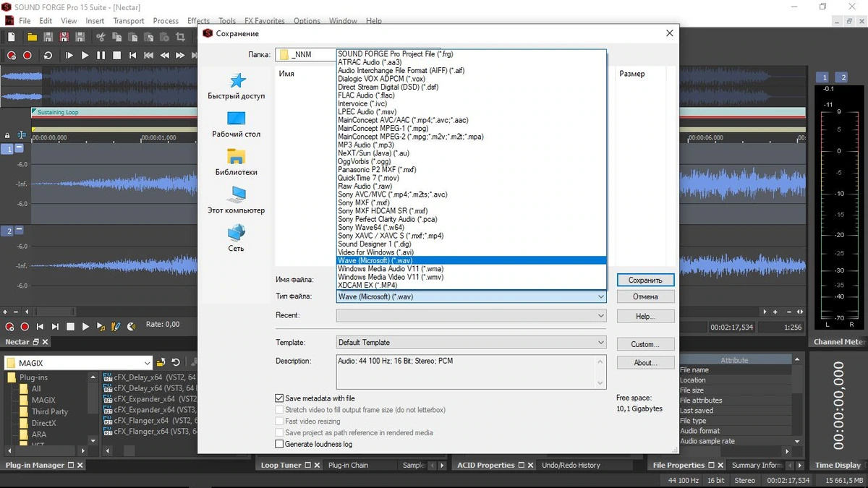The height and width of the screenshot is (488, 868).
Task: Click Play in the top transport bar
Action: pos(85,55)
